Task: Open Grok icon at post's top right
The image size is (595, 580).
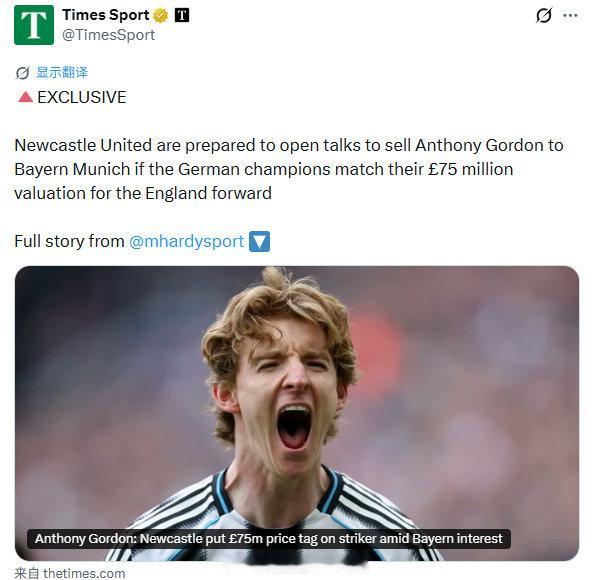Action: (544, 16)
